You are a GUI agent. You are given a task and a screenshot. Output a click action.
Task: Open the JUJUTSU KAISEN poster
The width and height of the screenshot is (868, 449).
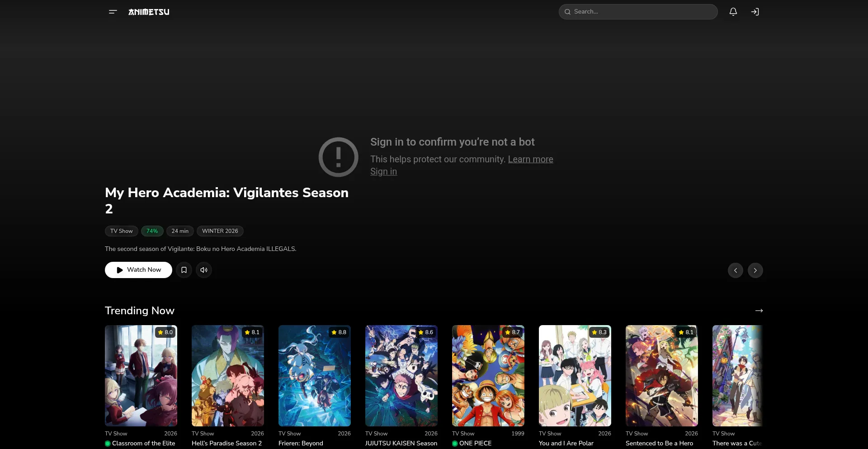tap(401, 376)
